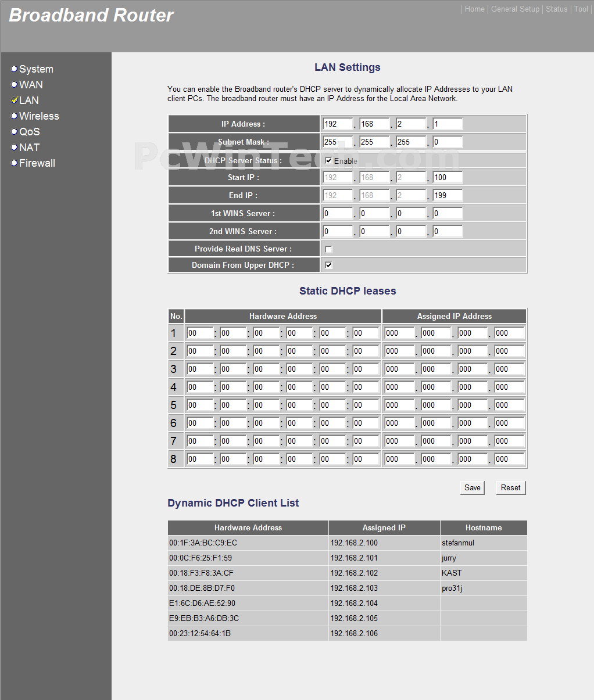
Task: Click assigned IP 192.168.2.101
Action: coord(354,558)
